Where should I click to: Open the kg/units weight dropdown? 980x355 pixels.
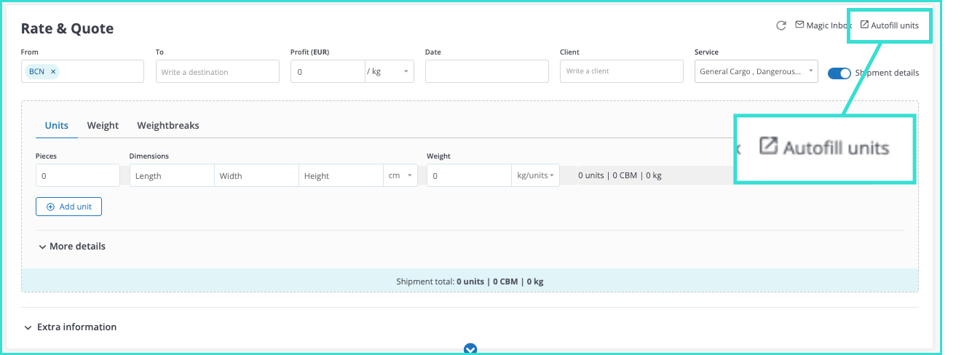tap(536, 175)
